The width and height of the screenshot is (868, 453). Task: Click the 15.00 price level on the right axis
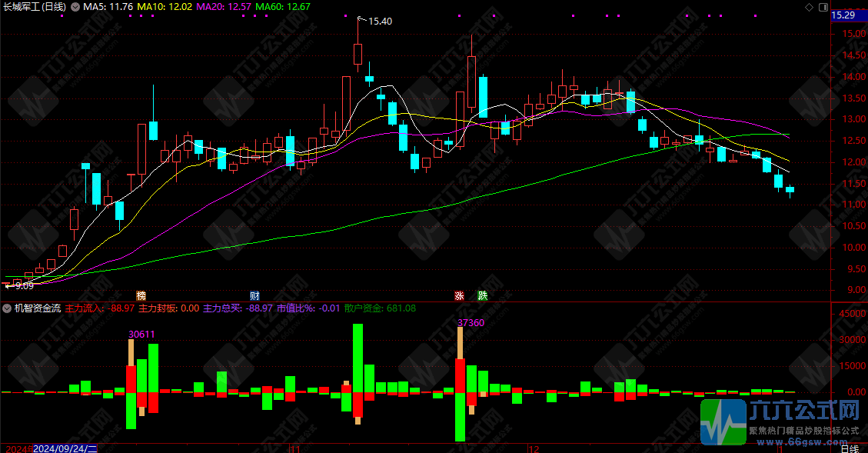point(853,35)
